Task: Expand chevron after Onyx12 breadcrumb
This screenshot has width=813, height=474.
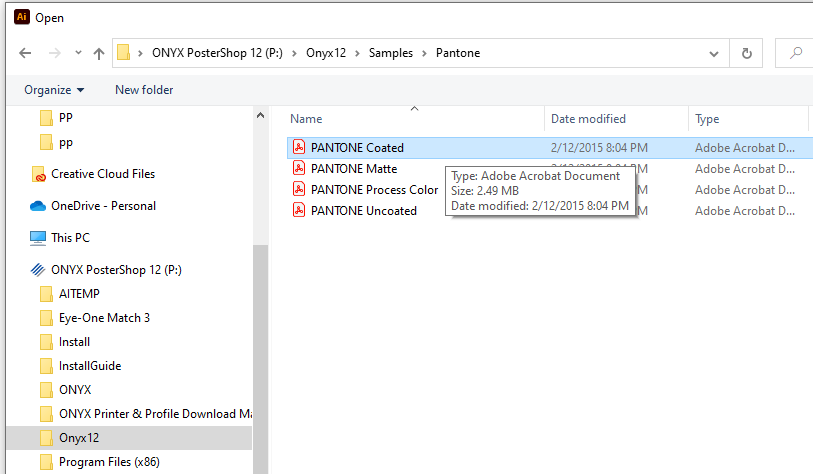Action: point(357,53)
